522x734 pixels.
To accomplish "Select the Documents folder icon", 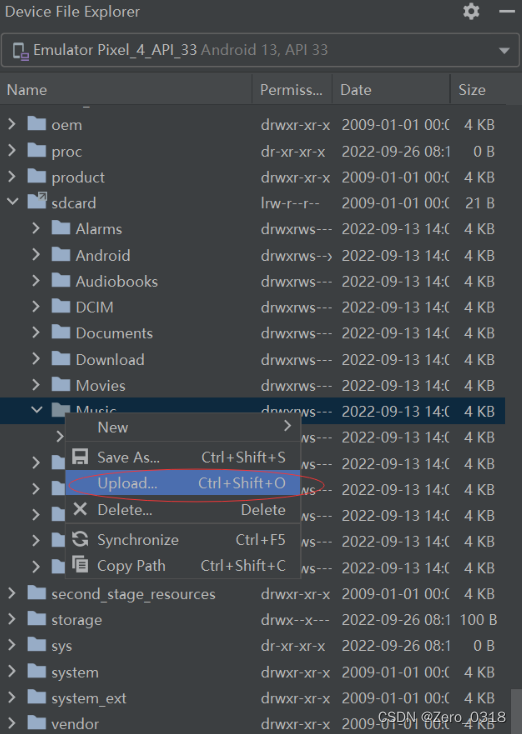I will tap(61, 332).
